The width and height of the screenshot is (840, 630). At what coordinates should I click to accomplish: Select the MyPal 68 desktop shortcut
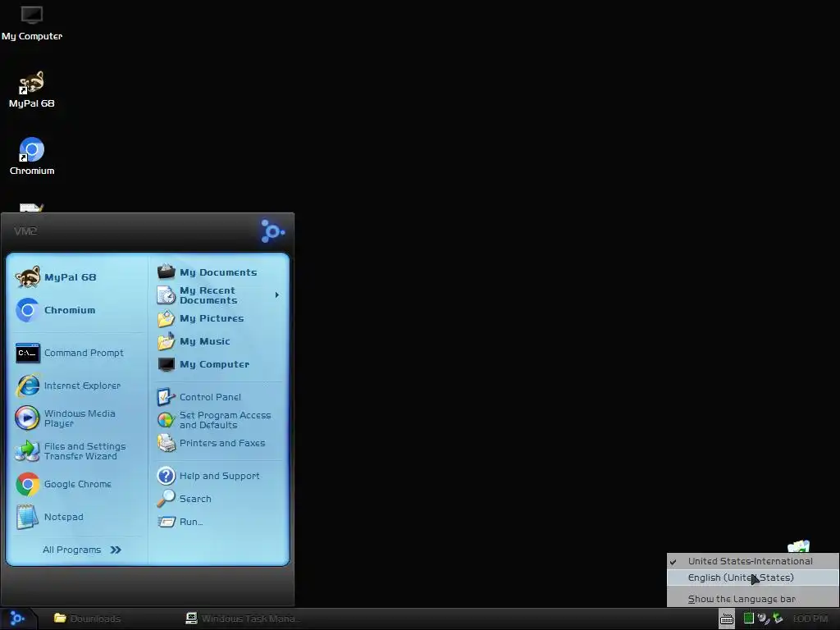(32, 89)
